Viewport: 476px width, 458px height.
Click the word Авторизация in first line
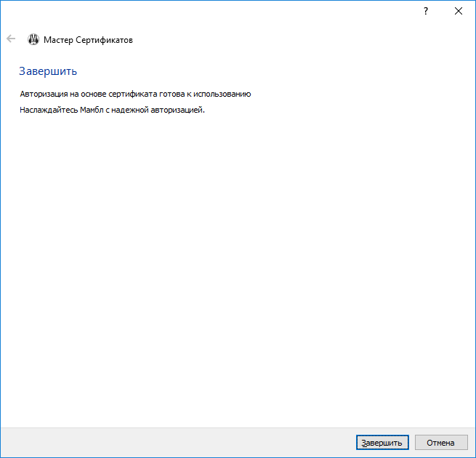tap(44, 95)
